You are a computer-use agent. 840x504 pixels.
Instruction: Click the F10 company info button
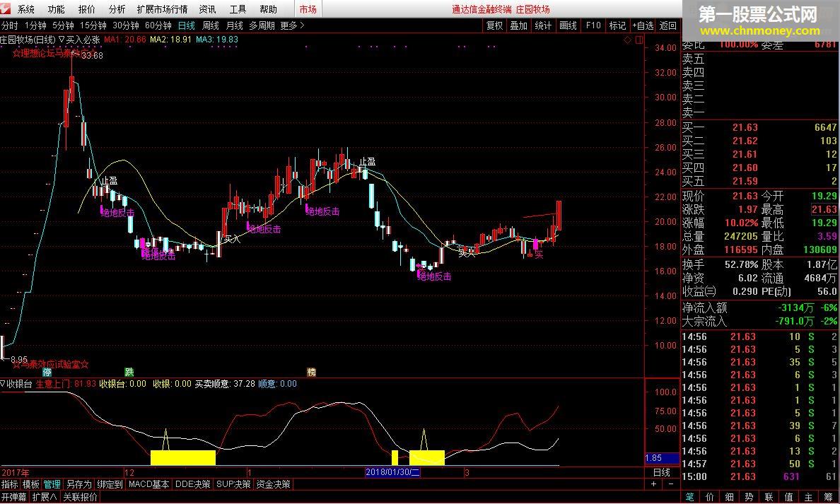point(593,25)
